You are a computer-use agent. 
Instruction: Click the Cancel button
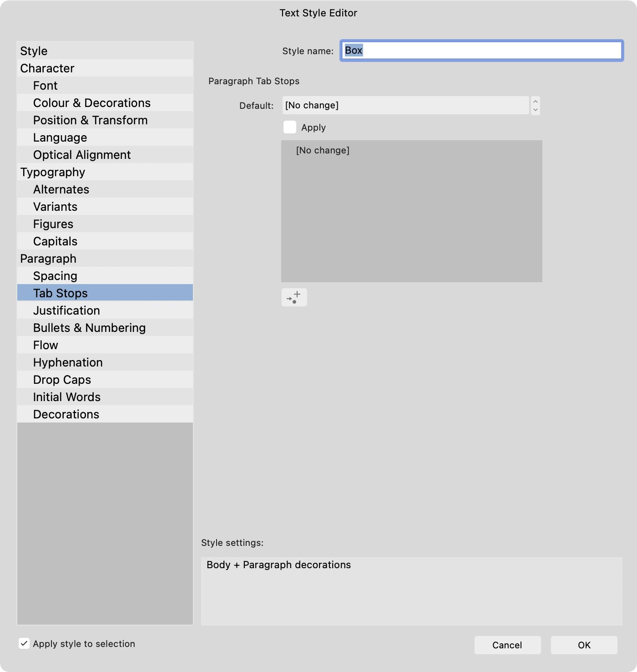(507, 645)
